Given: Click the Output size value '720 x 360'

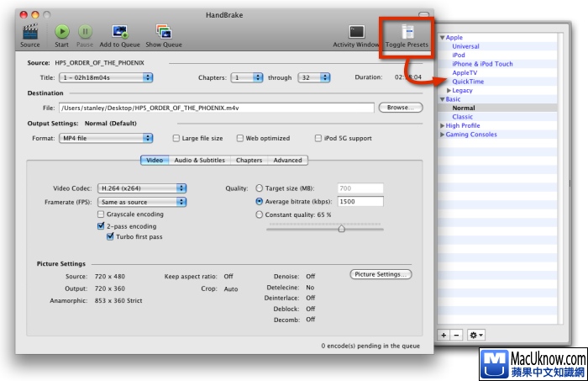Looking at the screenshot, I should click(110, 288).
